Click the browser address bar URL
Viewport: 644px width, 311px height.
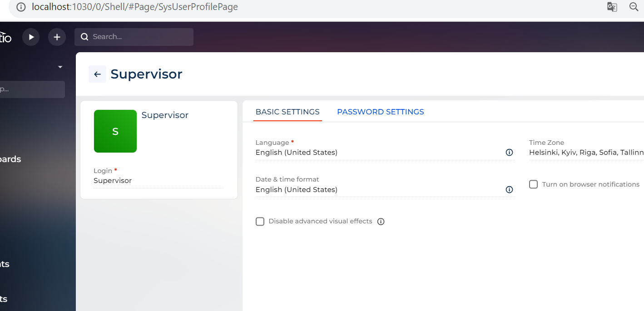(135, 7)
